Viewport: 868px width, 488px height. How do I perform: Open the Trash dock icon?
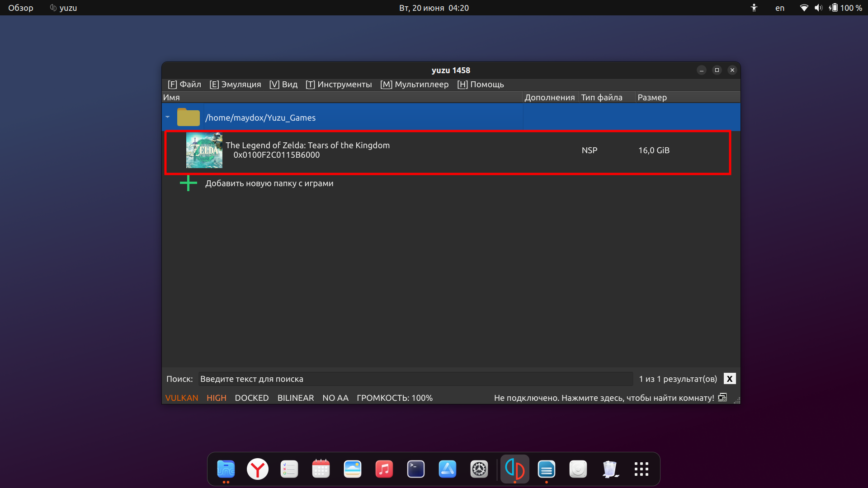[610, 469]
